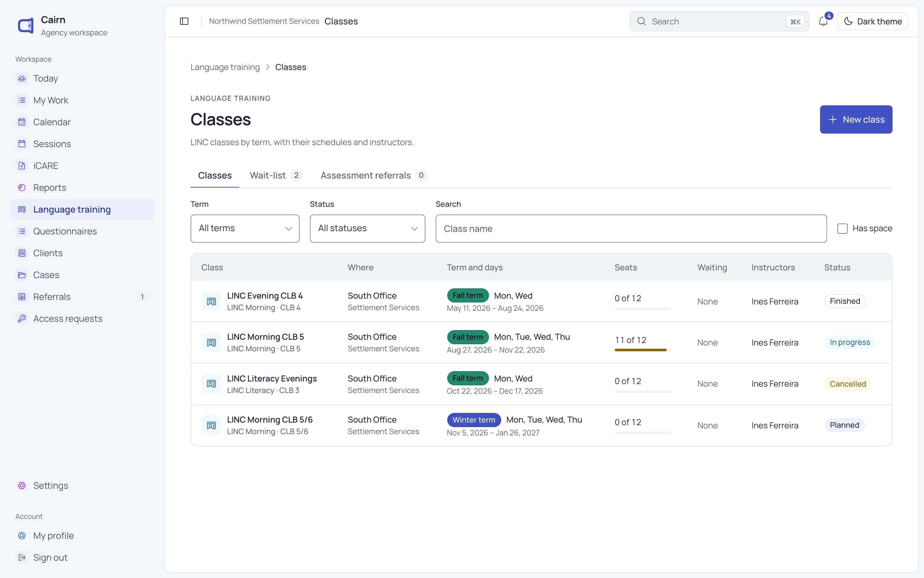Open LINC Morning CLB 5/6 class

click(x=269, y=420)
